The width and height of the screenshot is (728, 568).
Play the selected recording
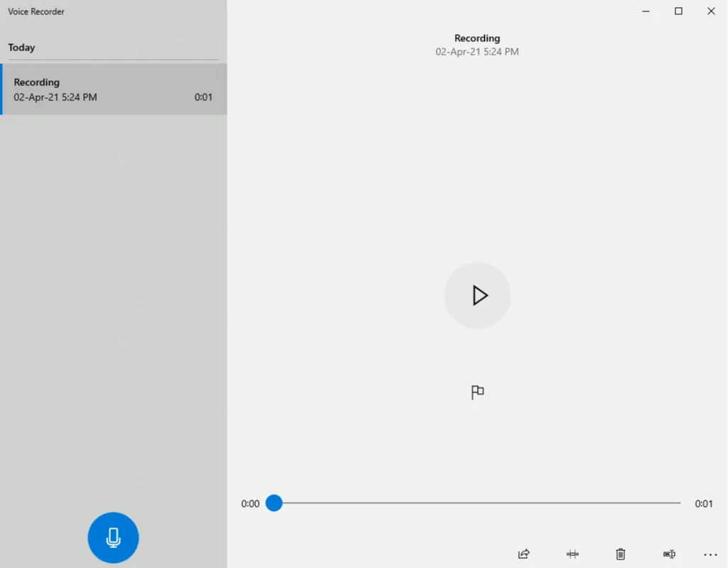click(477, 296)
